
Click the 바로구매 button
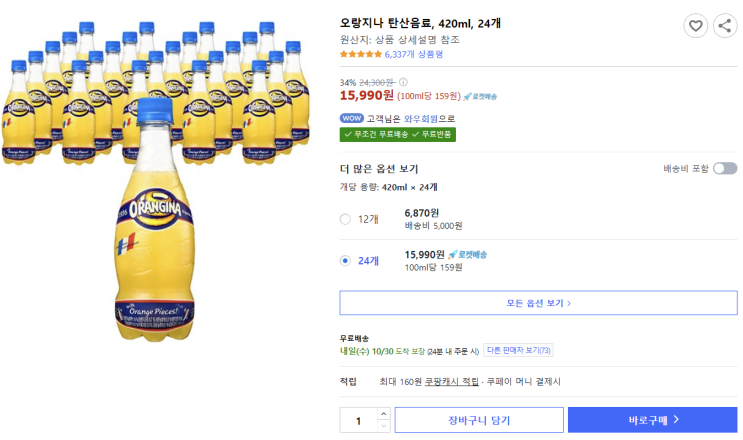pyautogui.click(x=652, y=420)
